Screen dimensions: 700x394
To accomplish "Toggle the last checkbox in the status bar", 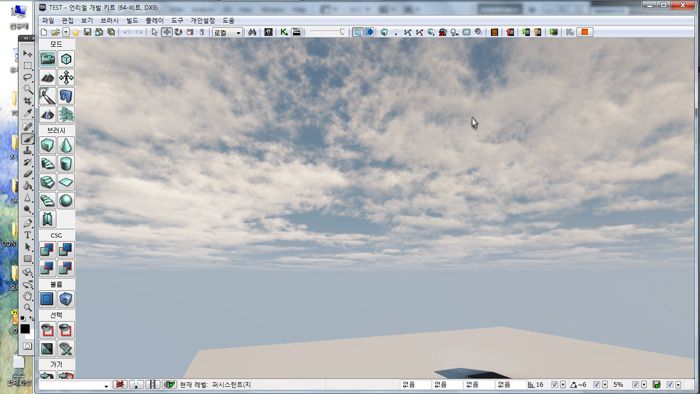I will [x=670, y=385].
